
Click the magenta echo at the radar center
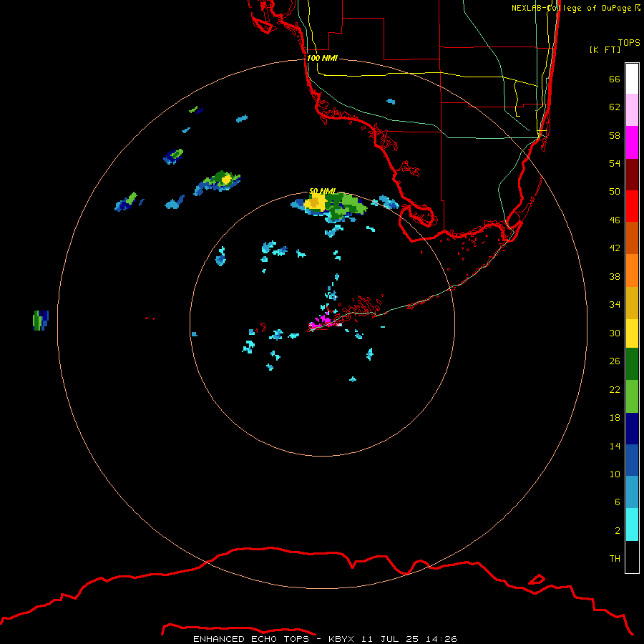[321, 321]
